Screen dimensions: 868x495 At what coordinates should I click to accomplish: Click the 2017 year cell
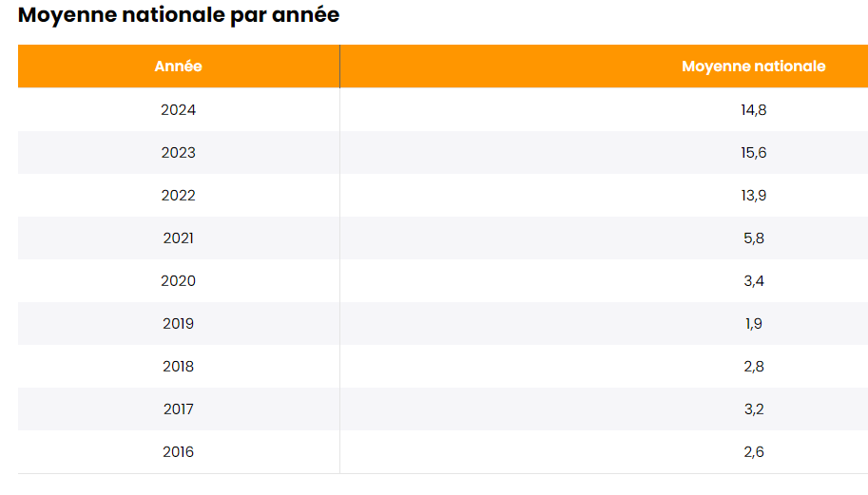pos(178,409)
